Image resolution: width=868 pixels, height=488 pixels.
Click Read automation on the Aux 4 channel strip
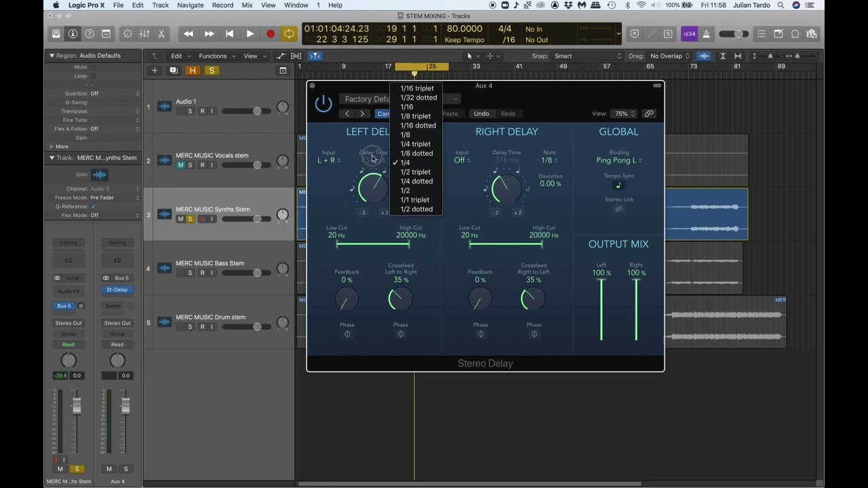[117, 345]
